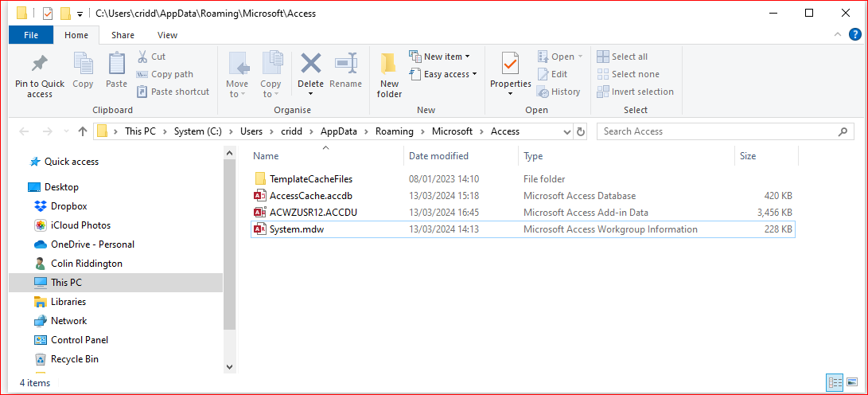Open Control Panel in navigation pane
The width and height of the screenshot is (868, 395).
click(71, 340)
